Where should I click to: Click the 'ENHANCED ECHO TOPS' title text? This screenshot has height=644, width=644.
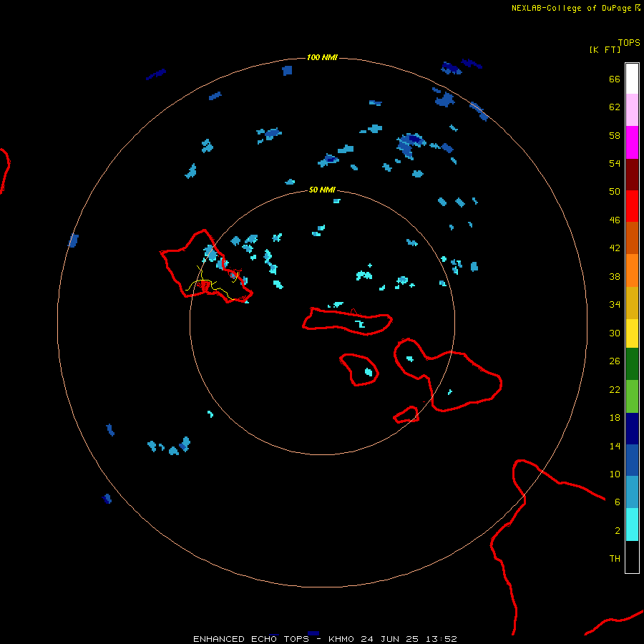[251, 639]
